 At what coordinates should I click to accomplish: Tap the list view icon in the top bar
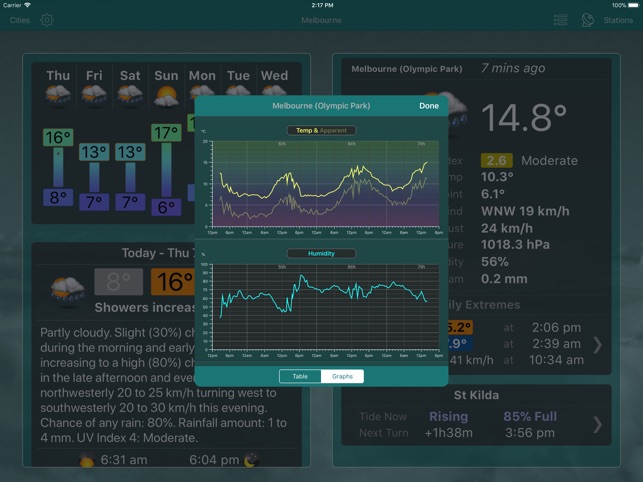point(560,20)
